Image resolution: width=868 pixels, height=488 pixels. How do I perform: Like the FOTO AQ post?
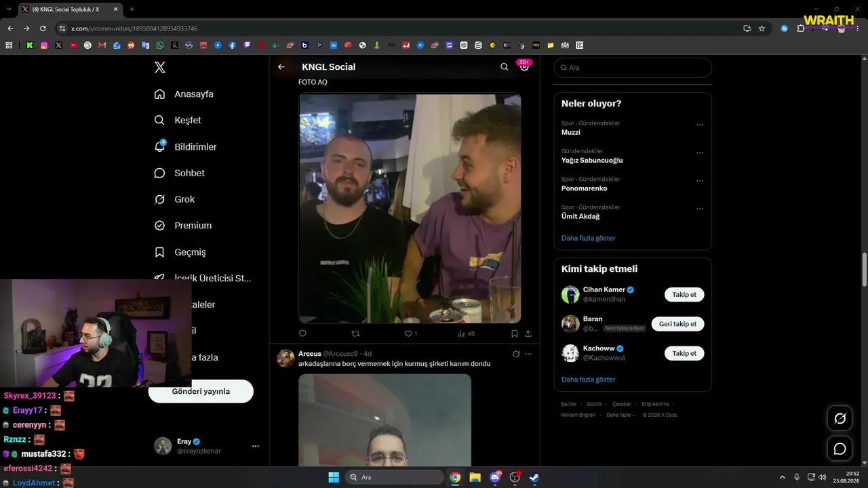tap(410, 333)
